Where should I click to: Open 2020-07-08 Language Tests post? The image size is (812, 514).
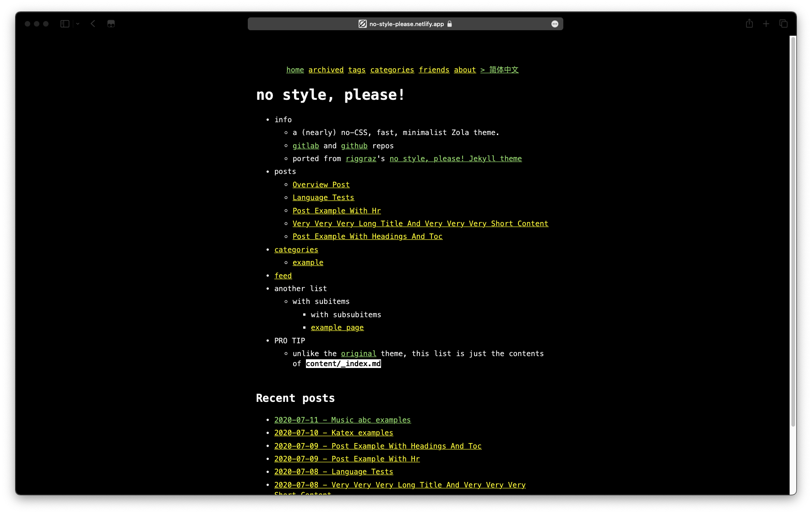[x=334, y=471]
